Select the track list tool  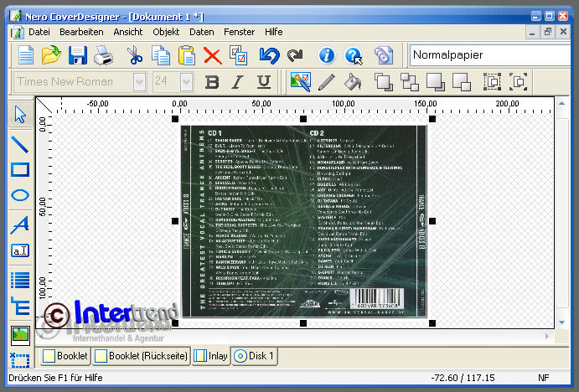pos(20,280)
